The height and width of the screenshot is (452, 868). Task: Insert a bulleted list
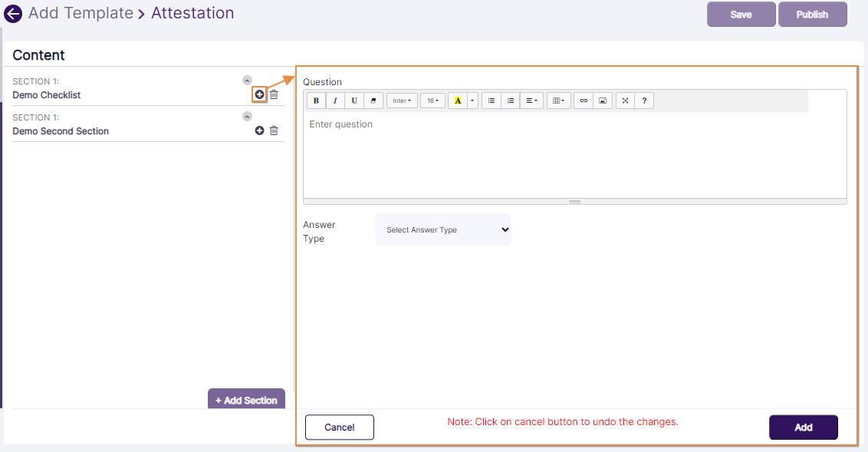[x=491, y=100]
